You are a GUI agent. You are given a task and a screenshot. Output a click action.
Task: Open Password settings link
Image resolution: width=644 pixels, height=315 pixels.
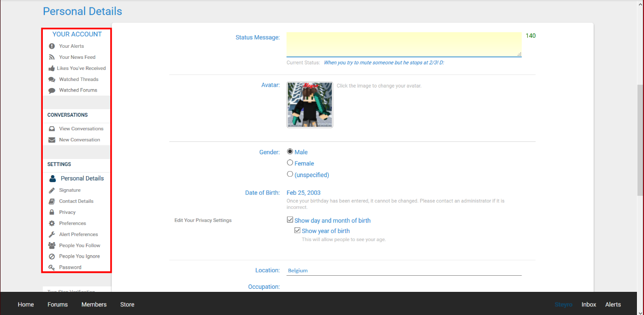pos(70,268)
